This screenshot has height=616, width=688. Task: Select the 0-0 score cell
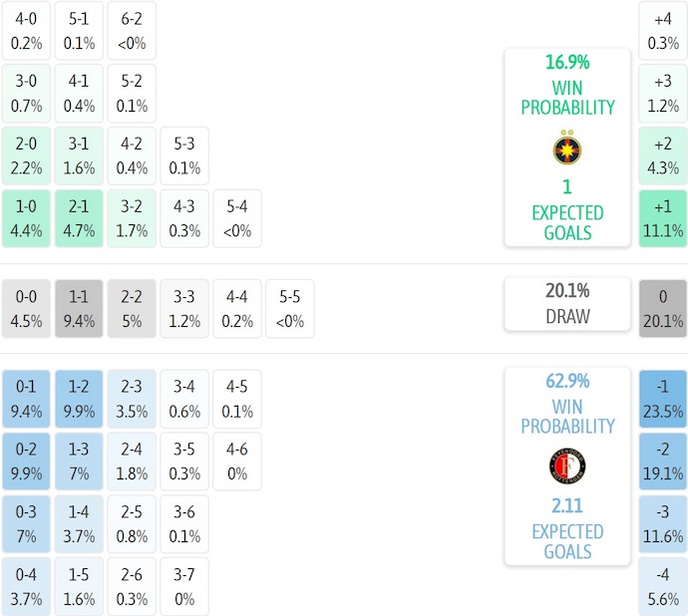pos(26,308)
